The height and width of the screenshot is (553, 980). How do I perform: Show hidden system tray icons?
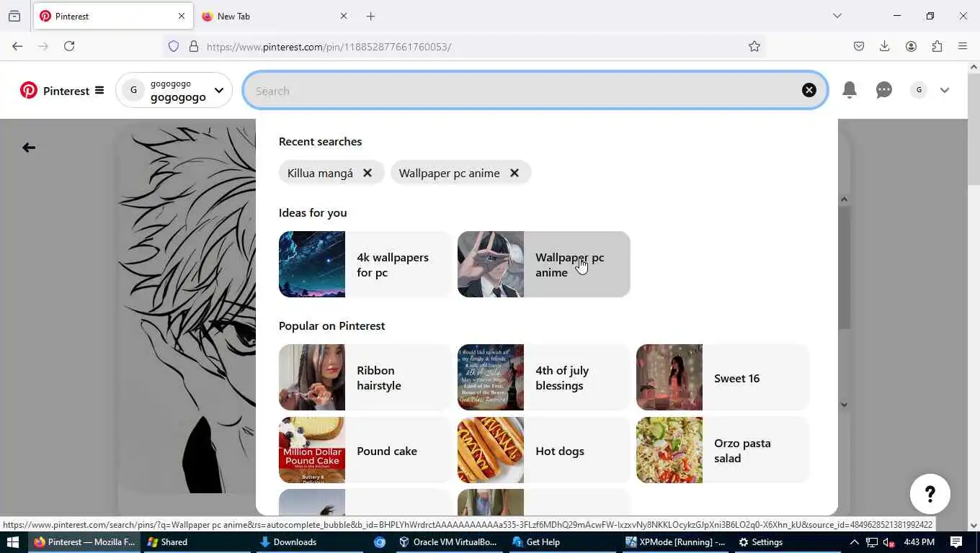[x=854, y=542]
